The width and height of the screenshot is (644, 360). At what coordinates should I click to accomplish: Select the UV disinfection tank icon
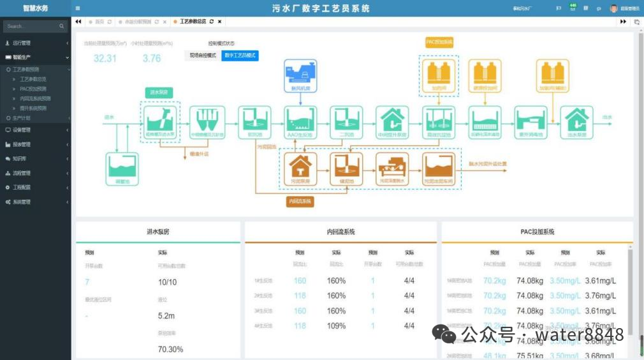point(531,122)
